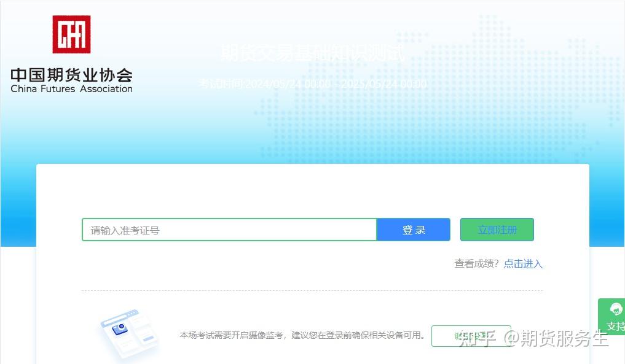Viewport: 625px width, 364px height.
Task: Click the blue device icon in the illustration
Action: pyautogui.click(x=120, y=330)
